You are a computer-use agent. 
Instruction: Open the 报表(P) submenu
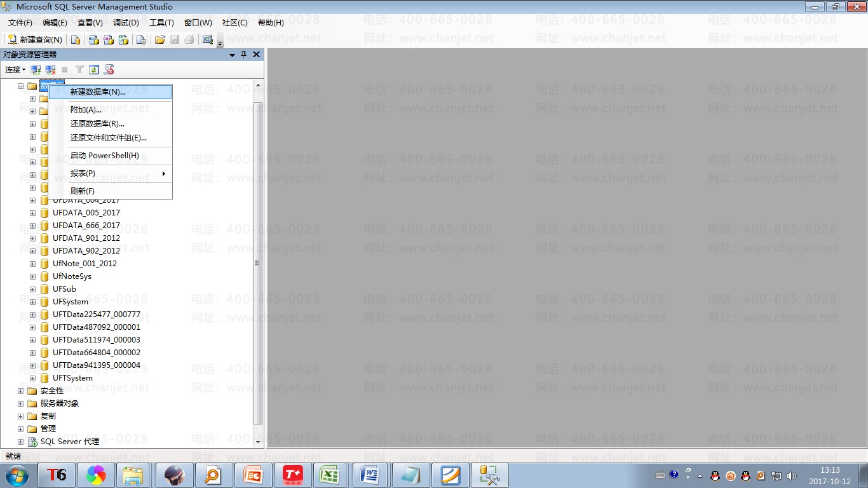[111, 173]
